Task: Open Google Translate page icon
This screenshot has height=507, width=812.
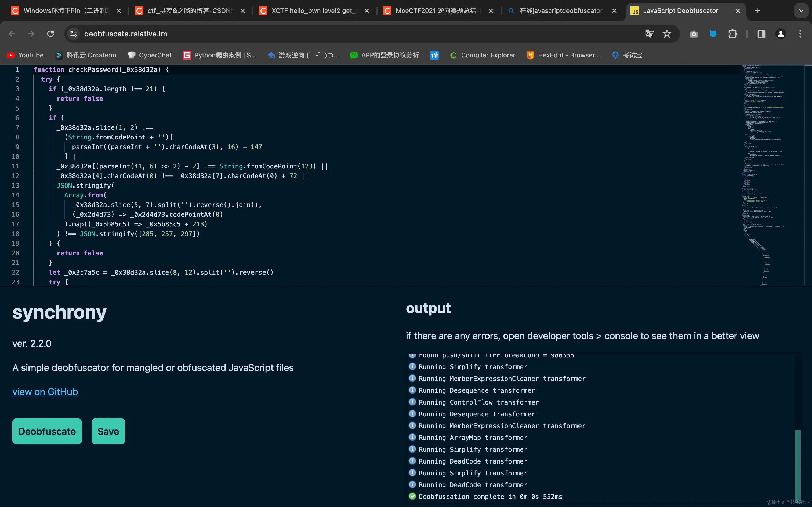Action: tap(649, 34)
